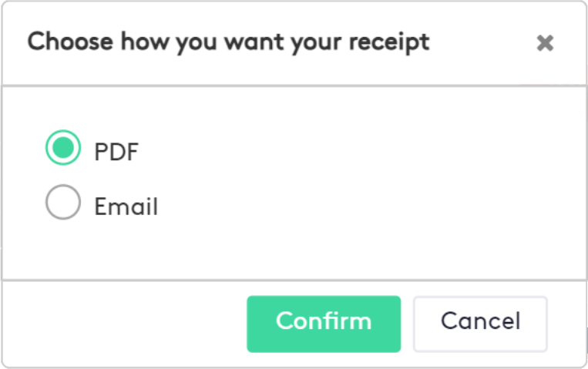This screenshot has height=369, width=588.
Task: Click the green filled PDF radio circle
Action: (63, 149)
